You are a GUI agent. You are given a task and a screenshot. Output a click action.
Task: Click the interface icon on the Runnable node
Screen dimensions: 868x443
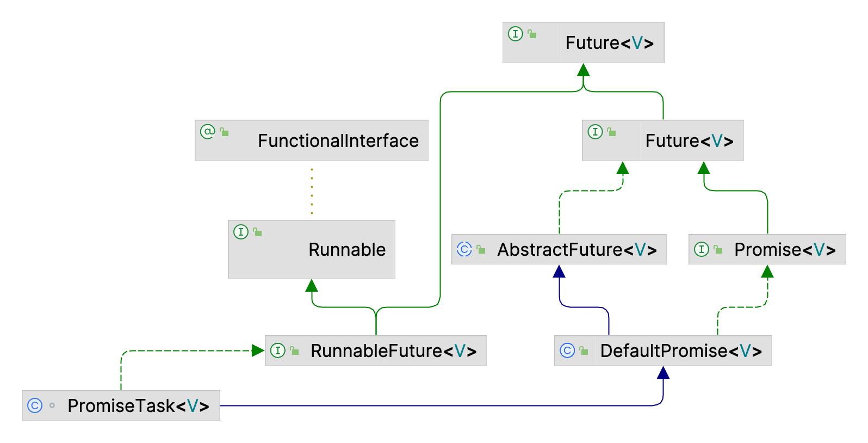[241, 232]
